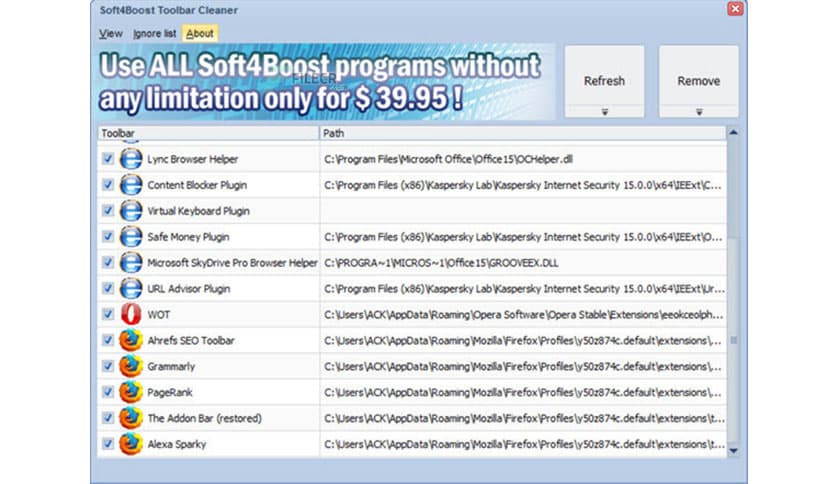Toggle the PageRank checkbox
836x484 pixels.
pos(108,392)
